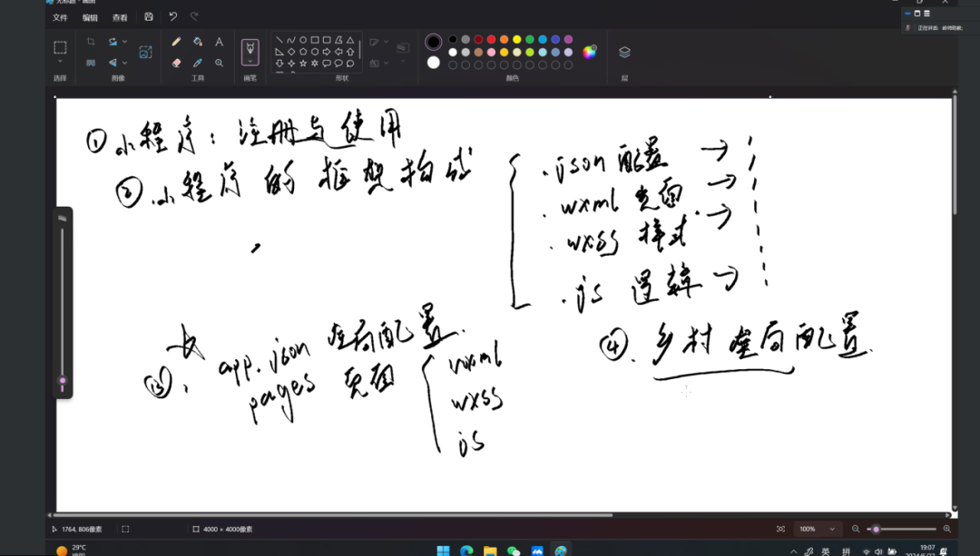This screenshot has width=980, height=556.
Task: Pick the Hexagon shape
Action: pos(315,52)
